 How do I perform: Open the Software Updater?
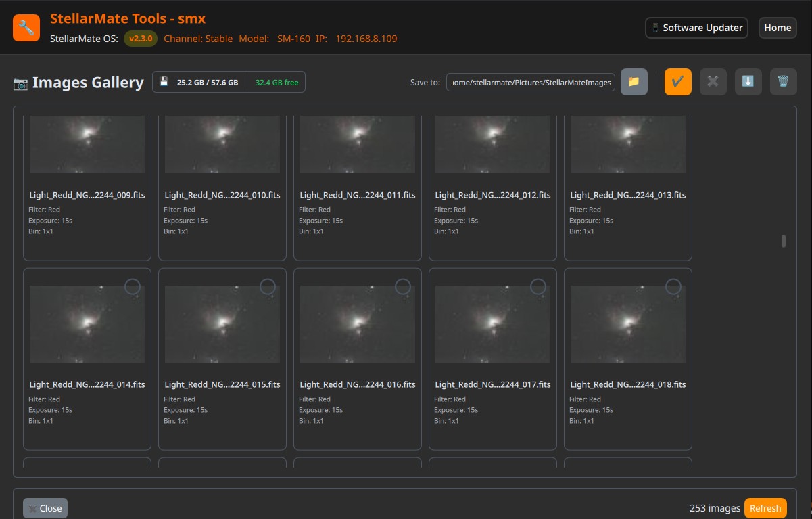pos(696,28)
